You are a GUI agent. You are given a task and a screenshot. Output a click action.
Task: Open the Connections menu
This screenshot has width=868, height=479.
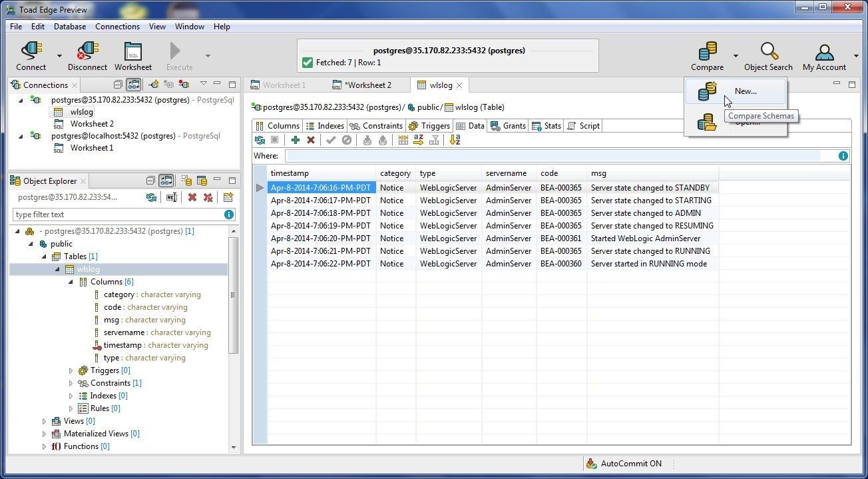(x=117, y=27)
